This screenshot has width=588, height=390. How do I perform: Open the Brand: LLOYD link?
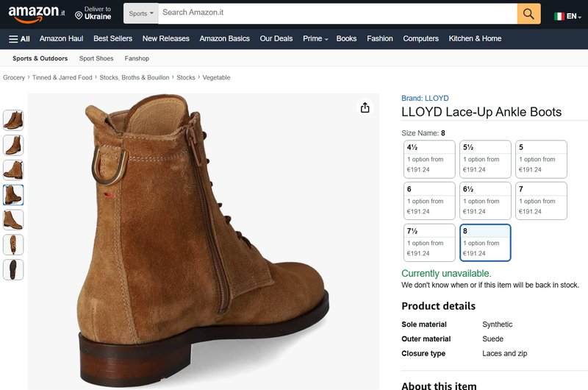425,99
